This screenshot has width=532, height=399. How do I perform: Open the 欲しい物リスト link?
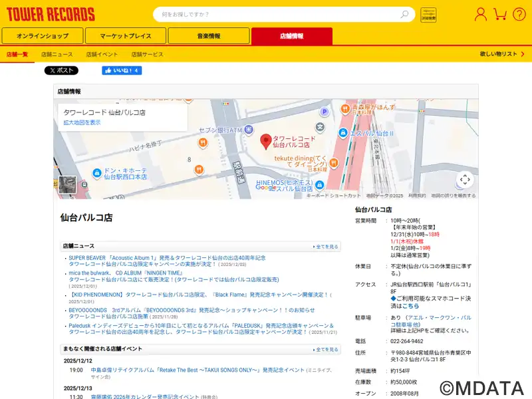[x=502, y=54]
